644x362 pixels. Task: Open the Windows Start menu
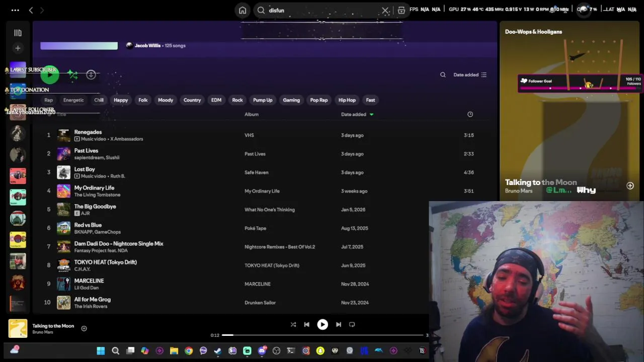coord(101,350)
